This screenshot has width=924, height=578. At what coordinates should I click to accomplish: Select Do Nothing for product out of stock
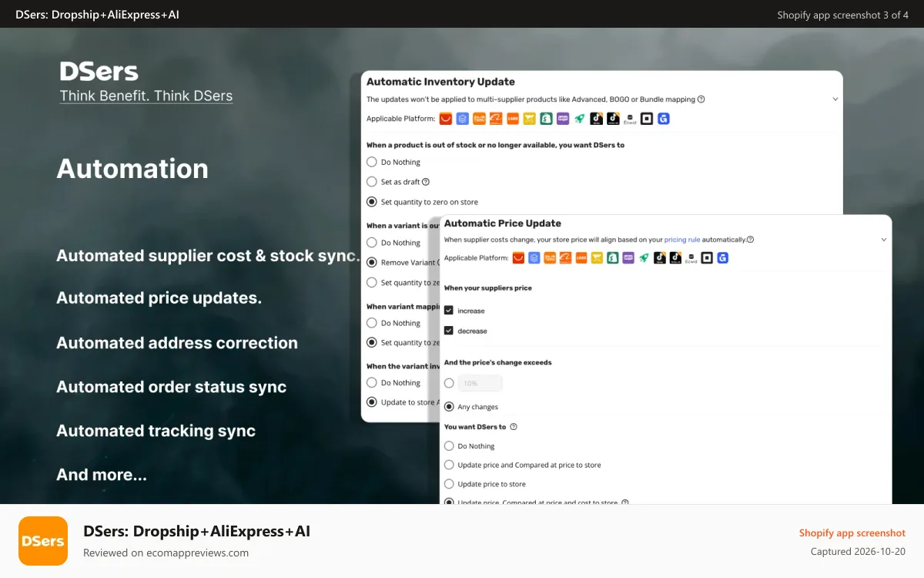[372, 162]
